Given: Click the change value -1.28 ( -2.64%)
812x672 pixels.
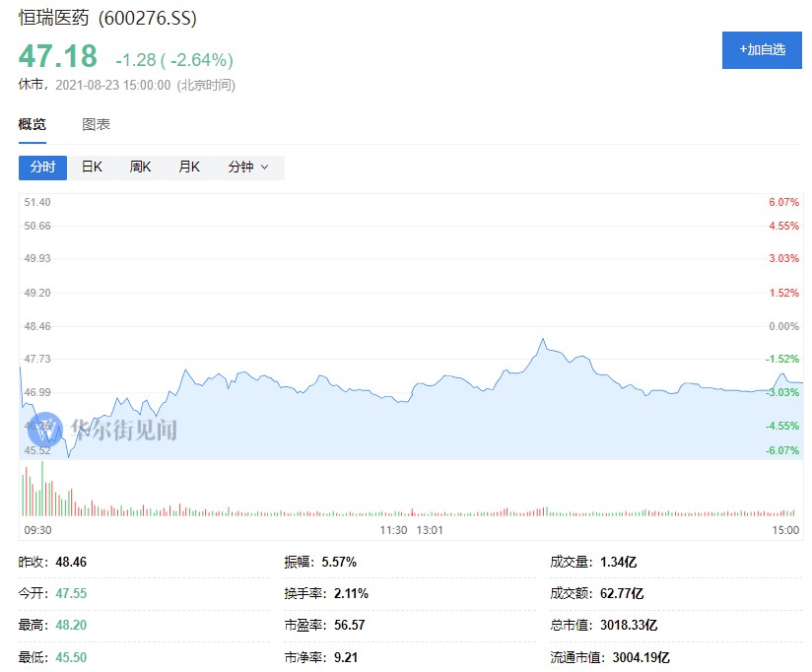Looking at the screenshot, I should click(174, 60).
